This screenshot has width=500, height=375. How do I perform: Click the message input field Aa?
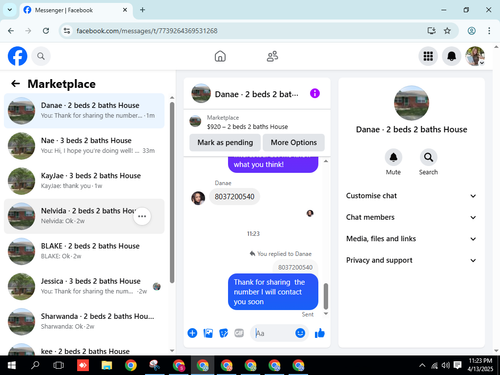273,333
